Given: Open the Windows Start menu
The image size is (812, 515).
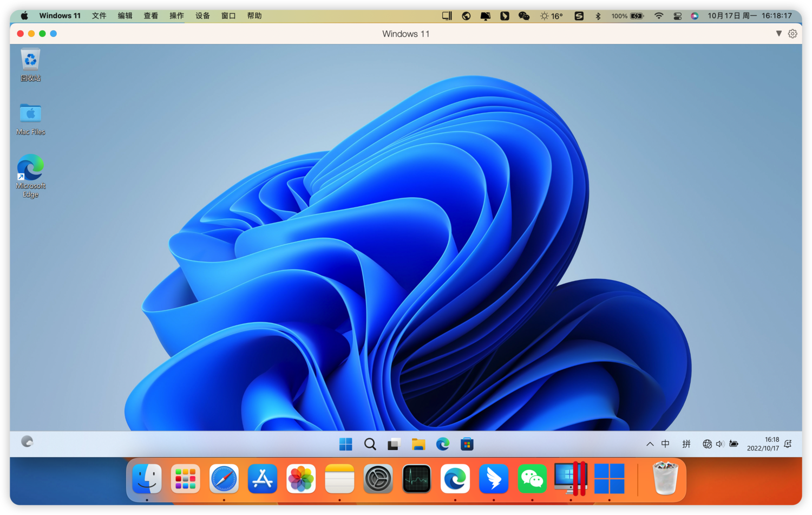Looking at the screenshot, I should point(345,444).
